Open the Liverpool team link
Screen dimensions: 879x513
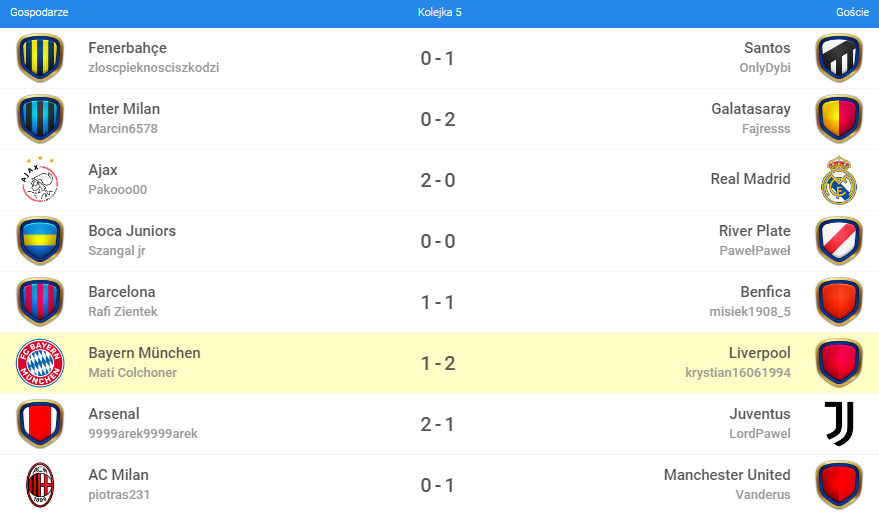point(759,353)
